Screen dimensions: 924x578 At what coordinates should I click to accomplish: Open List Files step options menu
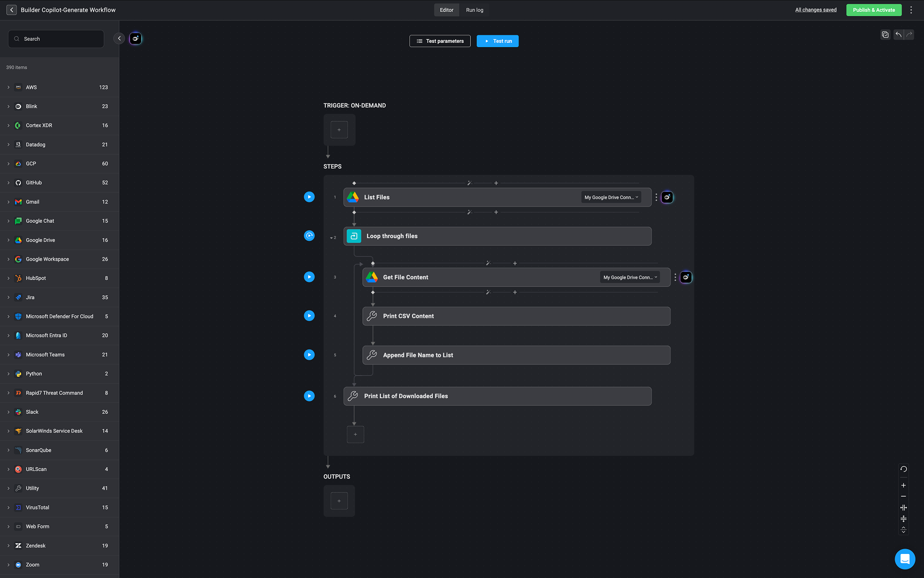[x=656, y=197]
